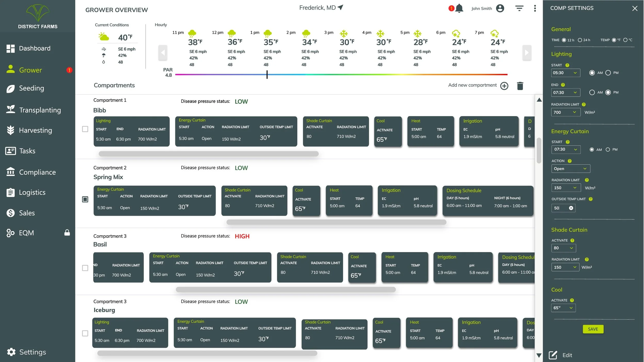Uncheck the Spring Mix compartment checkbox
The image size is (644, 362).
coord(85,199)
